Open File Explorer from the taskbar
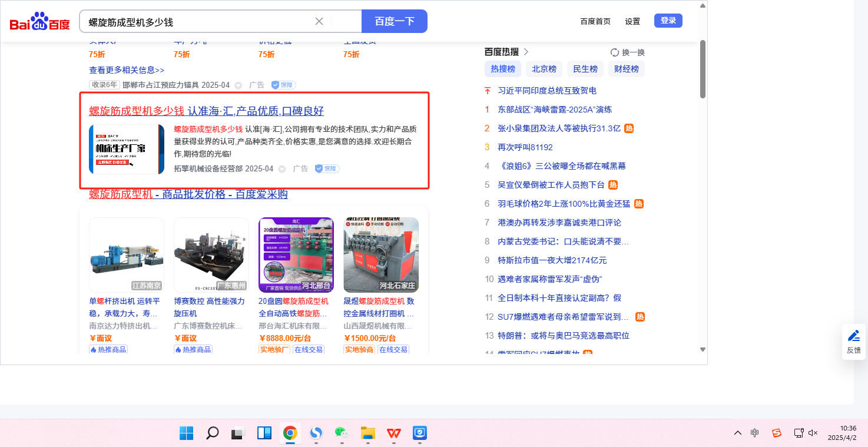Screen dimensions: 868x447 click(367, 433)
